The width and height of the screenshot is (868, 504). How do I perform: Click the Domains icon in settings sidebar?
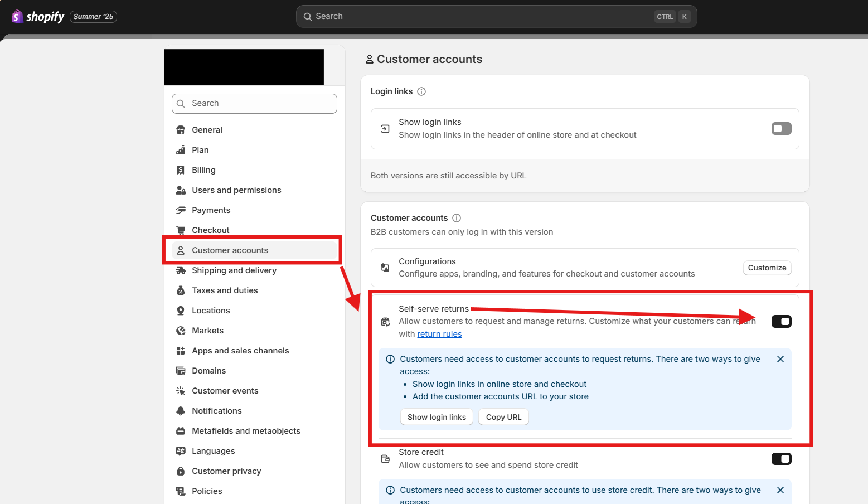click(x=181, y=371)
